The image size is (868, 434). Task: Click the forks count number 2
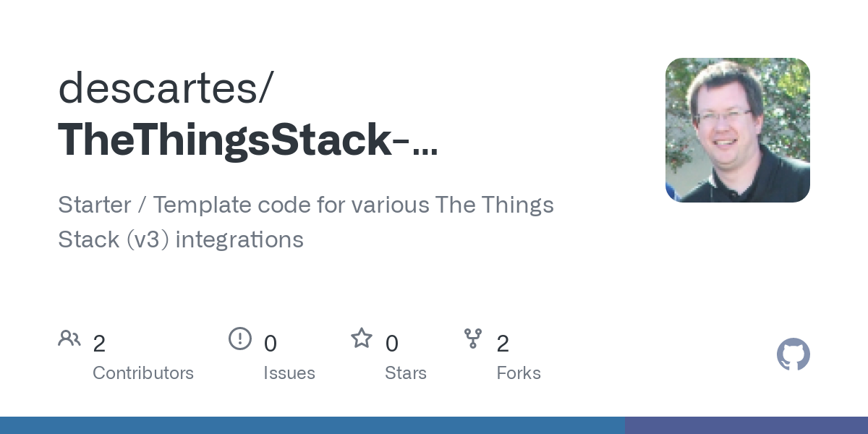click(x=503, y=344)
